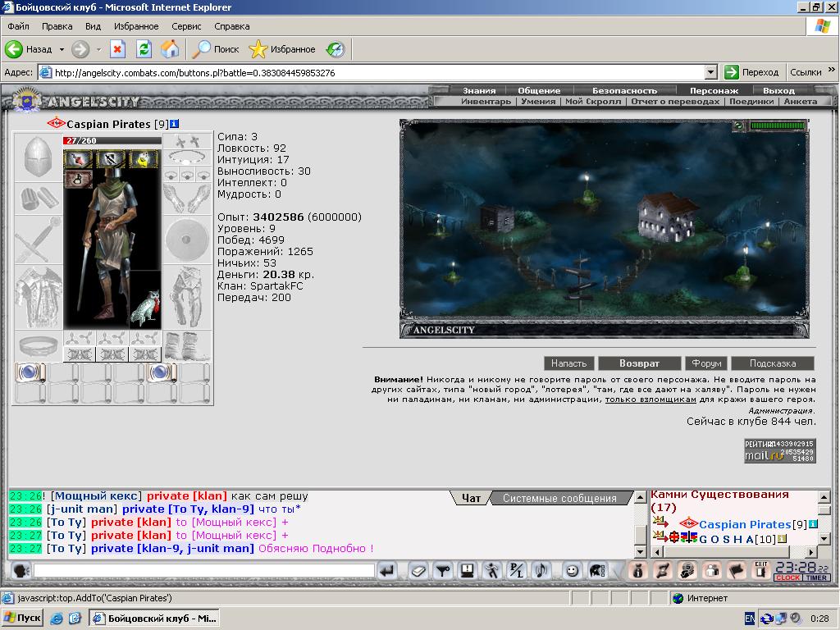840x630 pixels.
Task: Open the Безопасность game menu
Action: (x=624, y=90)
